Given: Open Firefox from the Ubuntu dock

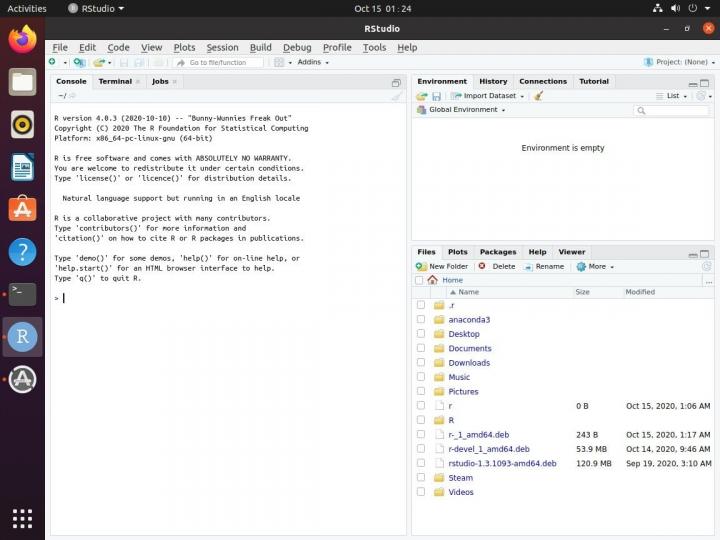Looking at the screenshot, I should point(22,39).
